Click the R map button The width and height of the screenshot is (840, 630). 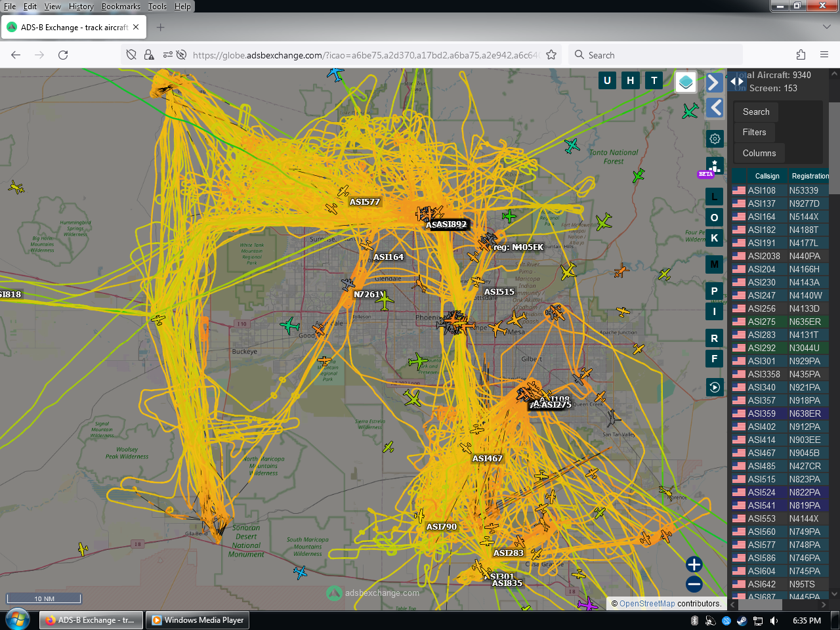[x=715, y=339]
